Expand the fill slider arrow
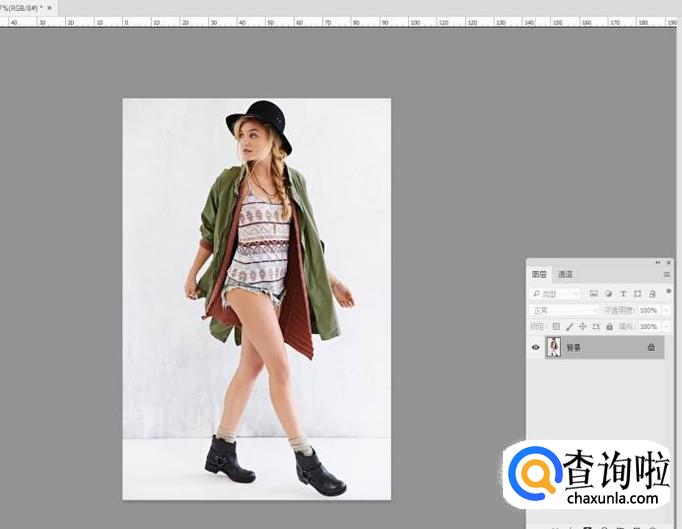Screen dimensions: 682x529 (666, 326)
